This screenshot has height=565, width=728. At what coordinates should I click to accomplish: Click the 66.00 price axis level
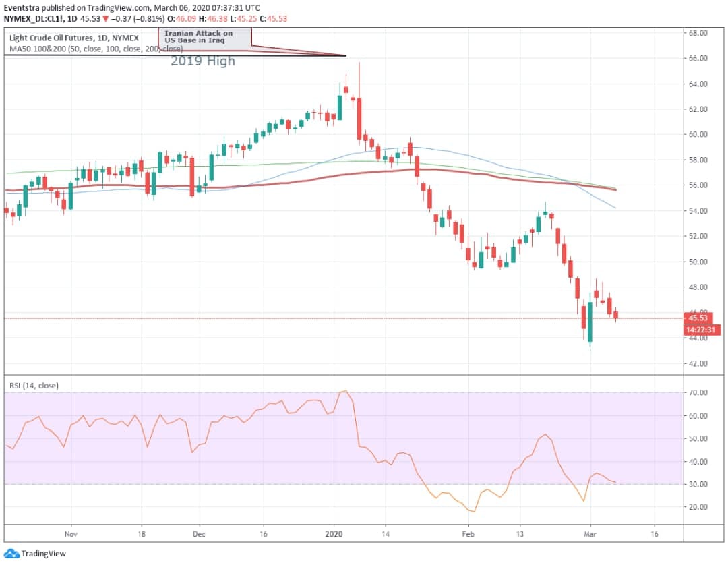698,59
